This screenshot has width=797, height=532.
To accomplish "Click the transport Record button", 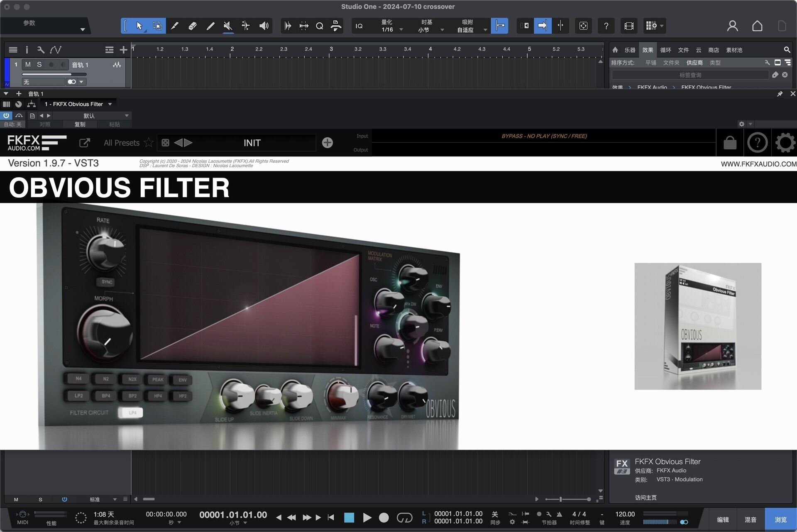I will click(x=384, y=517).
